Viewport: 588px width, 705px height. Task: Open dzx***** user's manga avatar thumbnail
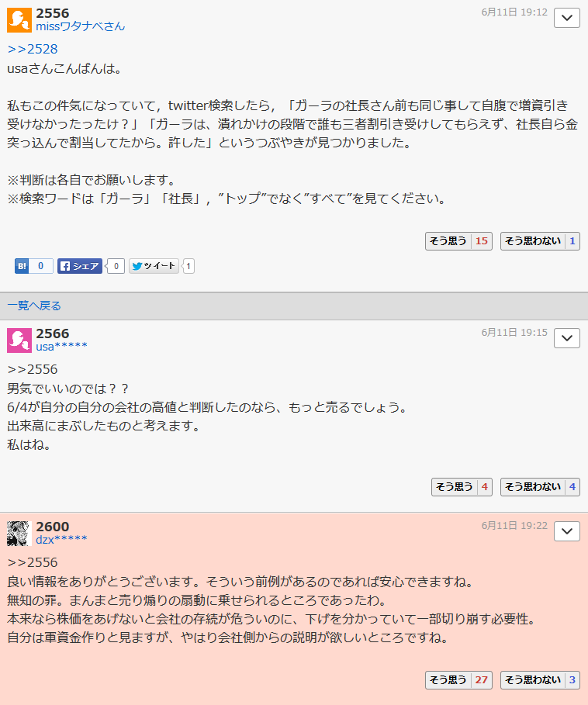point(19,534)
